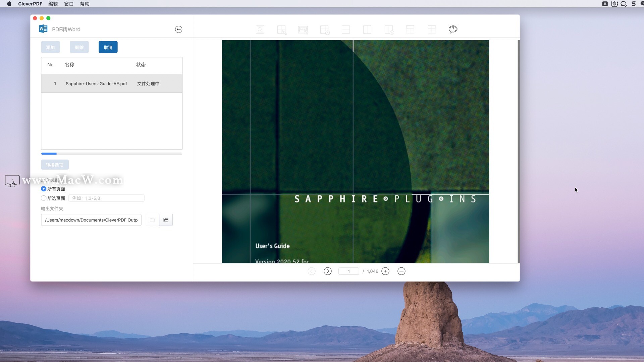Click the greyed choose-folder icon
The width and height of the screenshot is (644, 362).
[x=152, y=220]
